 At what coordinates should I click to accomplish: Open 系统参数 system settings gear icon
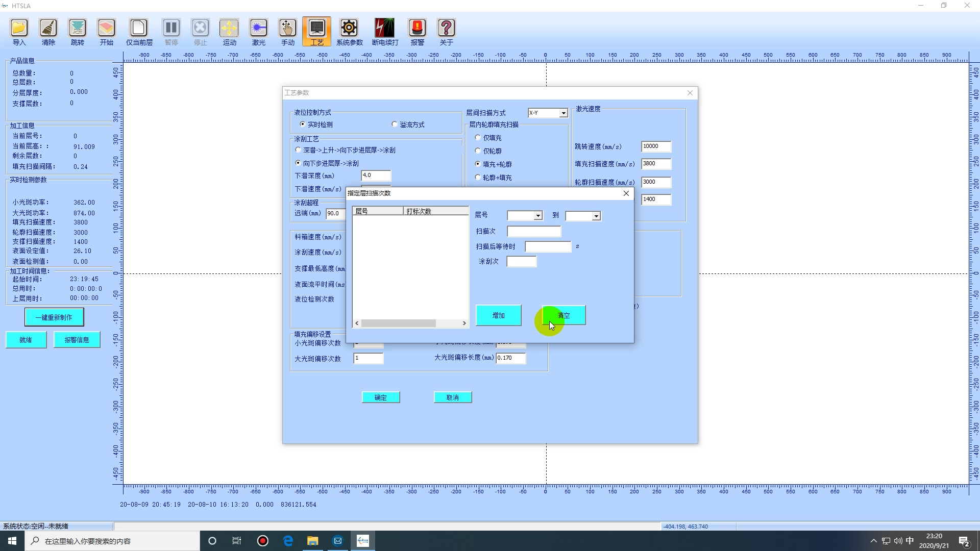349,32
